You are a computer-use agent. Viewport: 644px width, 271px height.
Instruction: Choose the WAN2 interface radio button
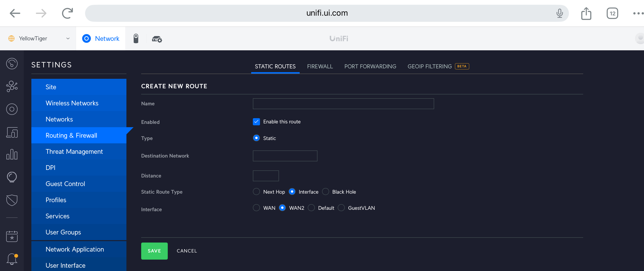282,208
